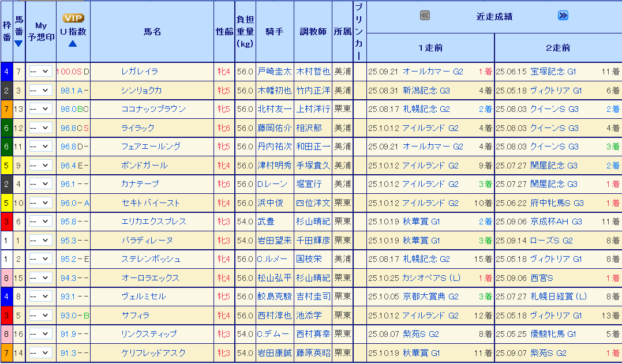622x364 pixels.
Task: Open jockey page for D.レーン
Action: [x=272, y=184]
